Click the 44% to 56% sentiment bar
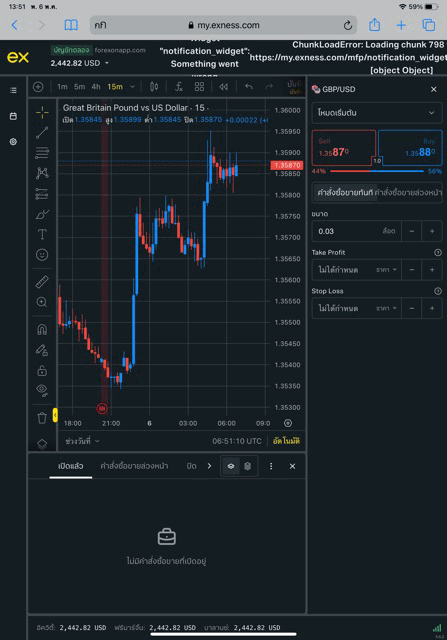Image resolution: width=447 pixels, height=640 pixels. [x=377, y=171]
